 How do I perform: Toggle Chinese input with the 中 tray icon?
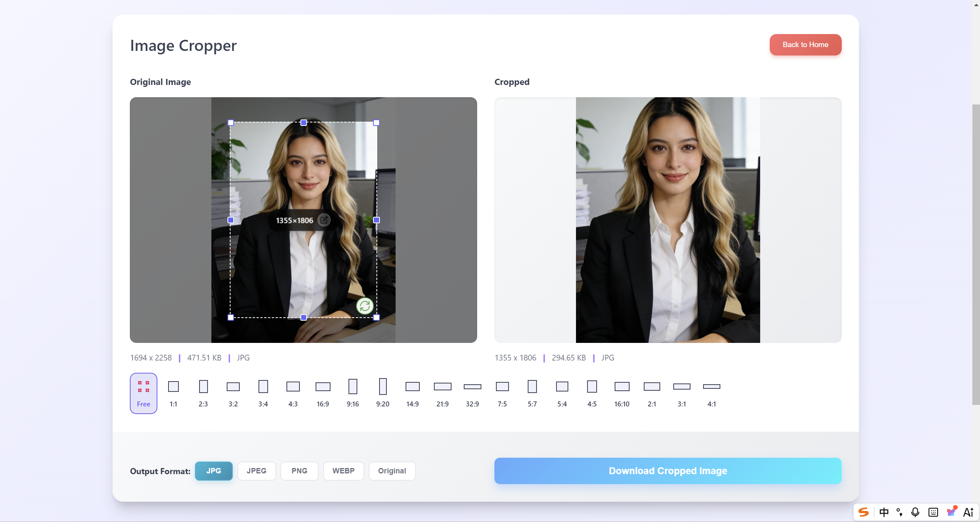click(884, 512)
